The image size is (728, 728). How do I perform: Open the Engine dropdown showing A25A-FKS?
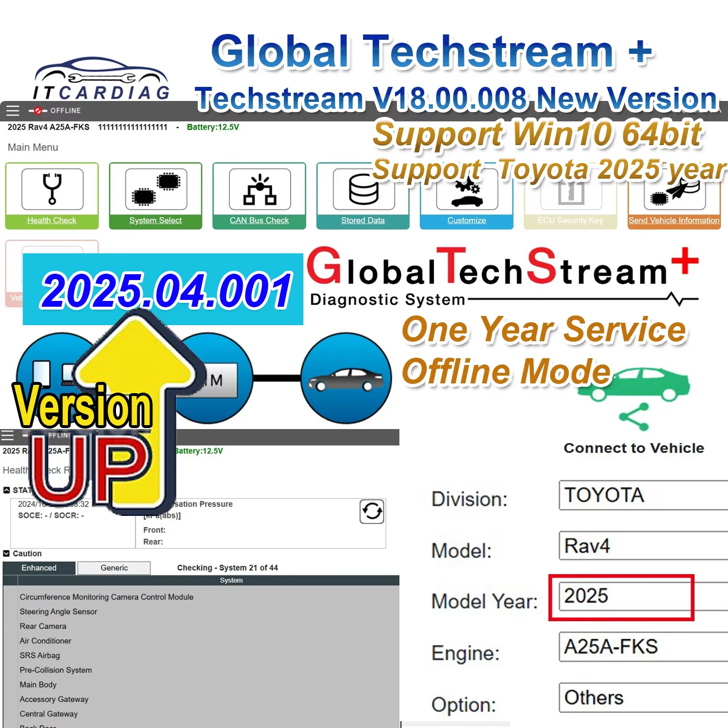click(644, 647)
